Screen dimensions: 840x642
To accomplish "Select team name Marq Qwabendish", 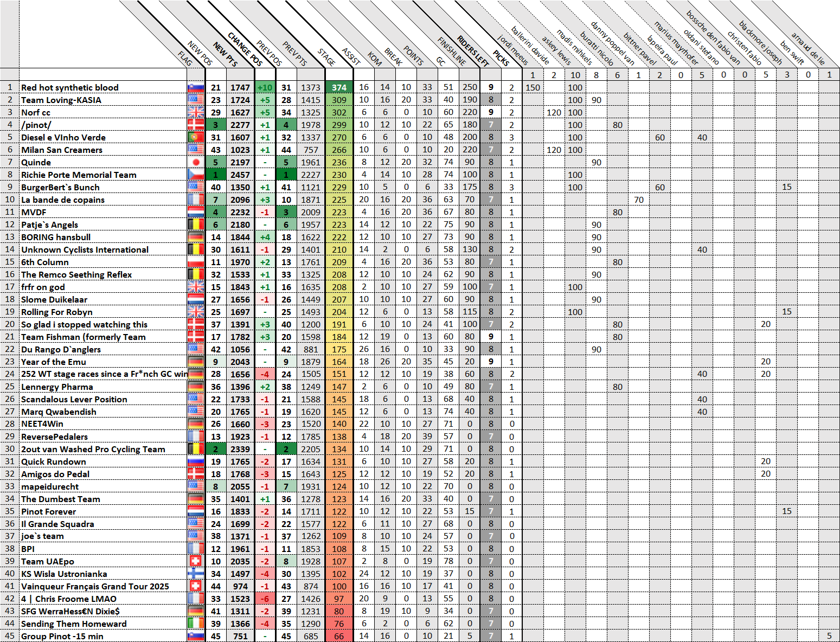I will click(59, 412).
